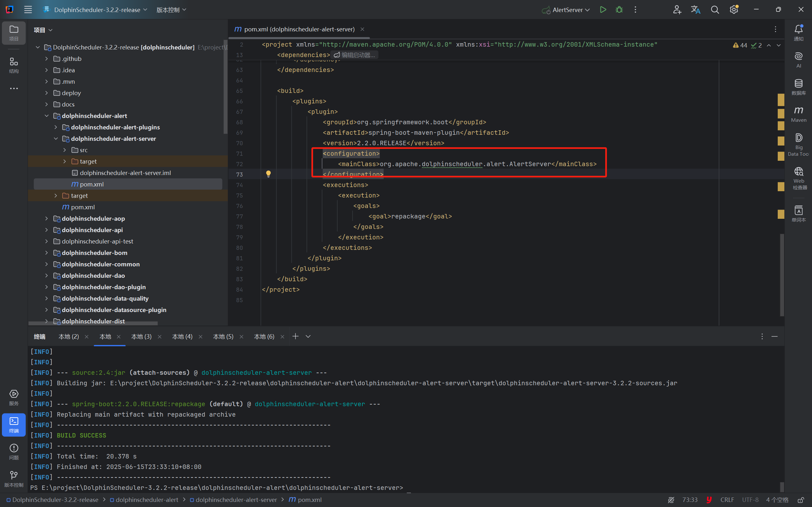The width and height of the screenshot is (812, 507).
Task: Toggle the Project tool window button
Action: coord(14,33)
